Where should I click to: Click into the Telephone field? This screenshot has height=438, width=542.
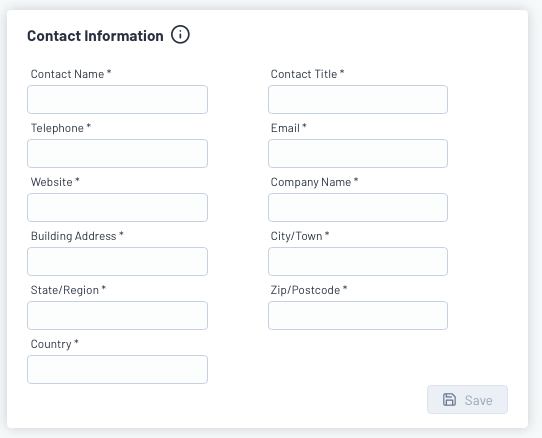tap(118, 153)
